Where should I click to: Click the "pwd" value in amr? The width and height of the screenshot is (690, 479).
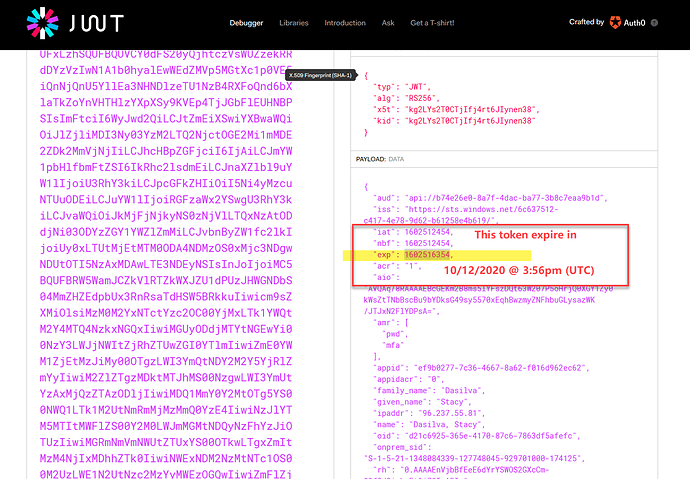[x=395, y=334]
